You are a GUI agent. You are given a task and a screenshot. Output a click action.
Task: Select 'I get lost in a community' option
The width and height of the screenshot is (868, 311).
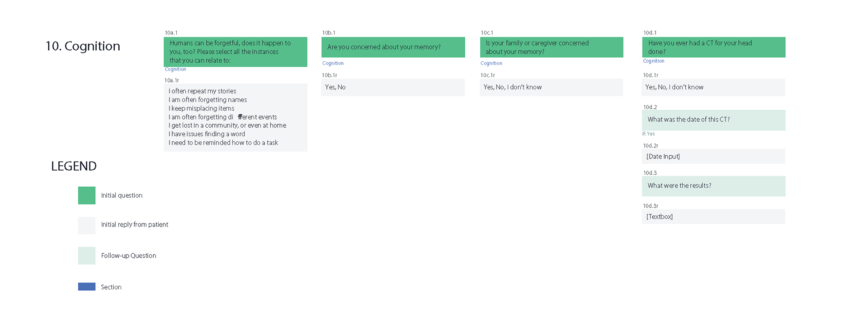click(227, 125)
